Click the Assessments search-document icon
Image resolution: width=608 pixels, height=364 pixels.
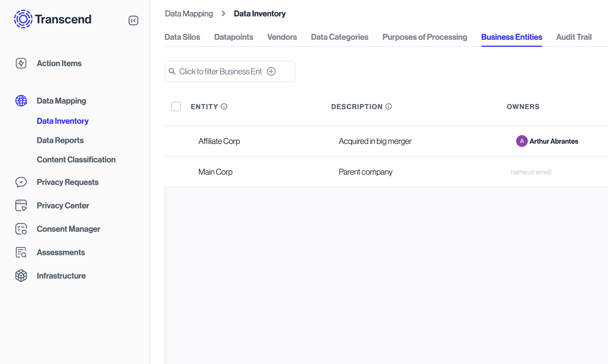coord(21,252)
